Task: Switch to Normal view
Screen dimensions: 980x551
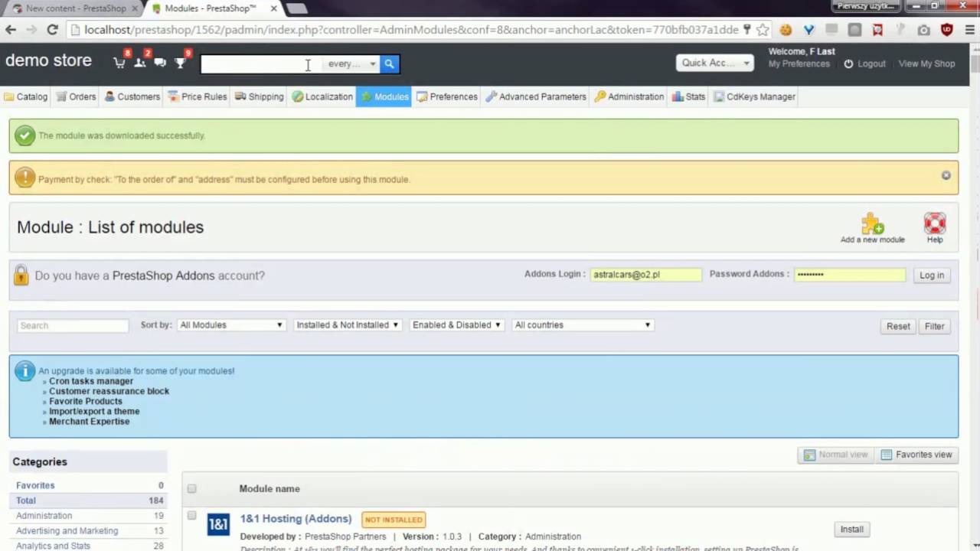Action: pyautogui.click(x=835, y=455)
